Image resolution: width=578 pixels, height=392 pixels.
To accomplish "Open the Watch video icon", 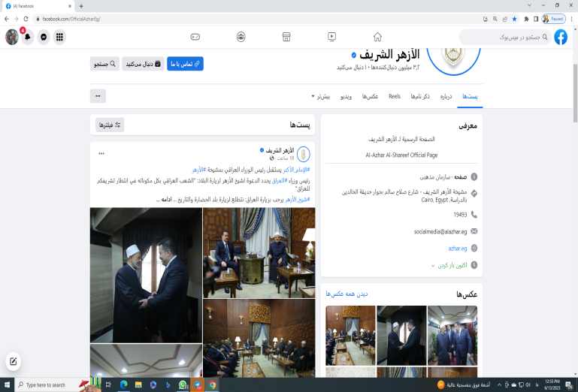I will 331,37.
